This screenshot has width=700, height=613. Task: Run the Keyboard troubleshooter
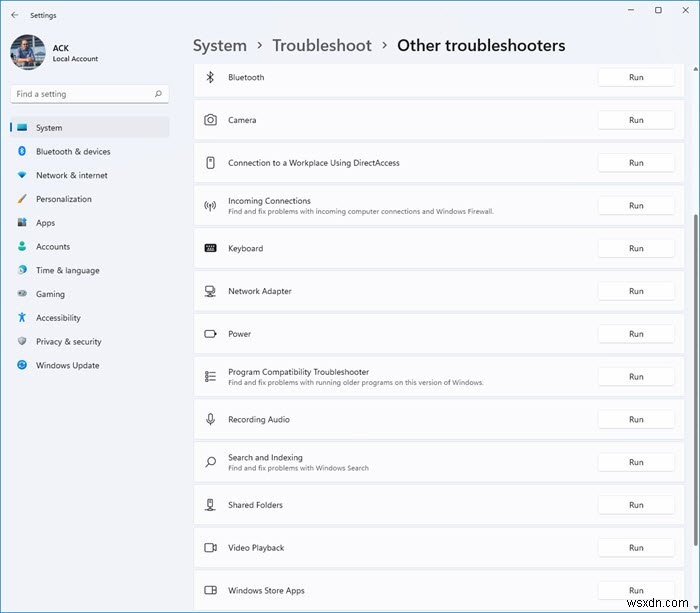coord(636,248)
